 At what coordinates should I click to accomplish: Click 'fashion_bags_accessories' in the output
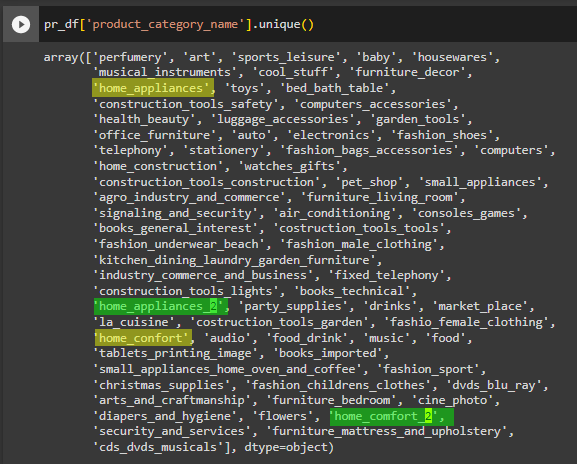[x=369, y=150]
